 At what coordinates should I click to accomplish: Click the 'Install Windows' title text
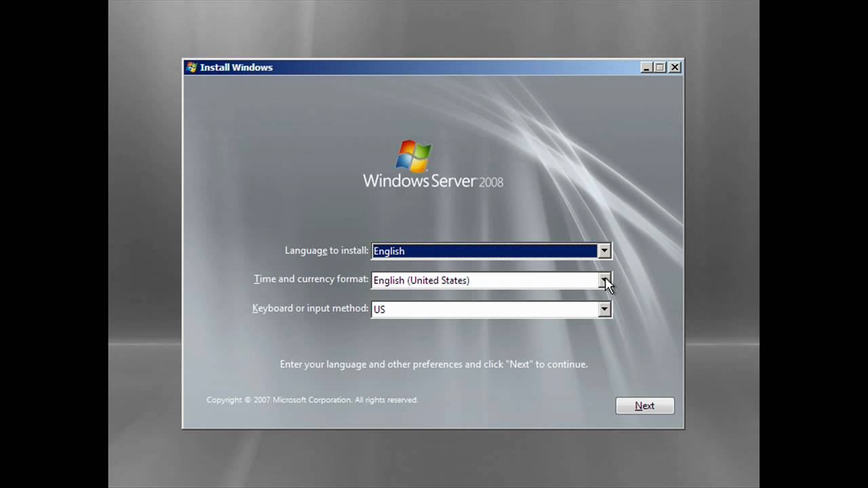click(x=236, y=67)
